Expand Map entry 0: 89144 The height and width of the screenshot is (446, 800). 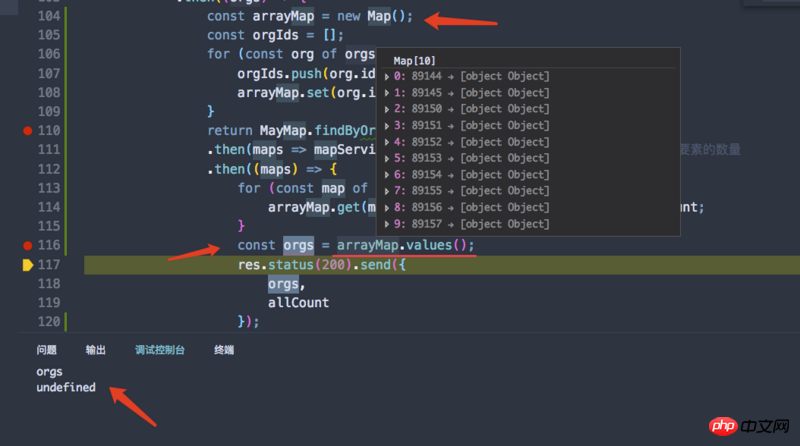click(387, 77)
